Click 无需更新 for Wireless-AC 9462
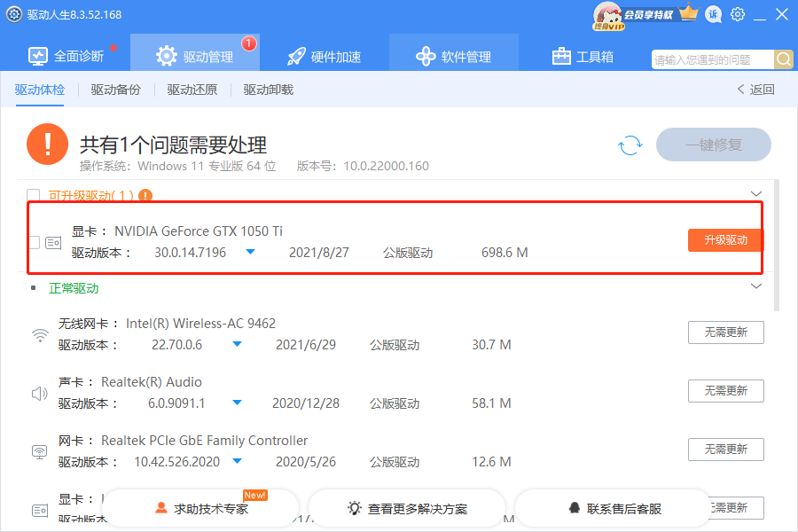Image resolution: width=798 pixels, height=532 pixels. pyautogui.click(x=725, y=332)
